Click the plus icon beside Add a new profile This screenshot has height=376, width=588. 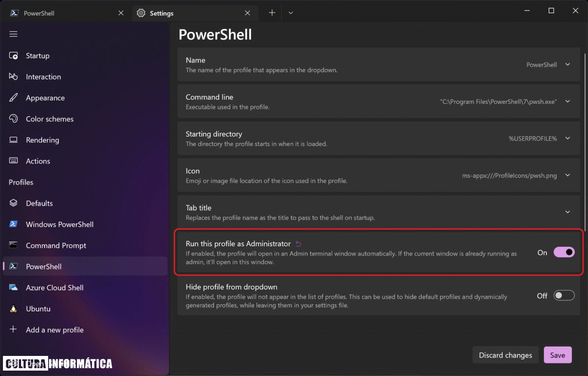[x=14, y=329]
